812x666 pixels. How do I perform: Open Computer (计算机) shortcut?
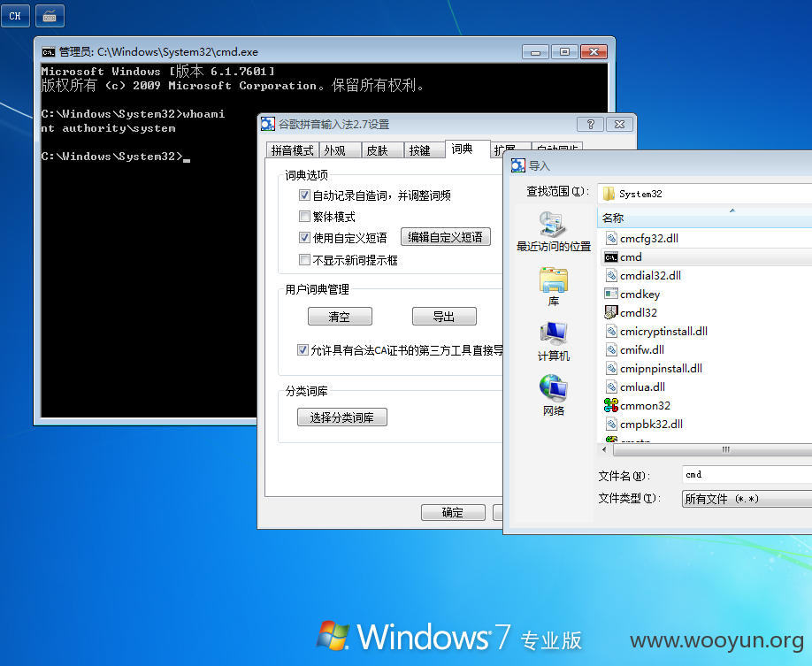(x=553, y=341)
